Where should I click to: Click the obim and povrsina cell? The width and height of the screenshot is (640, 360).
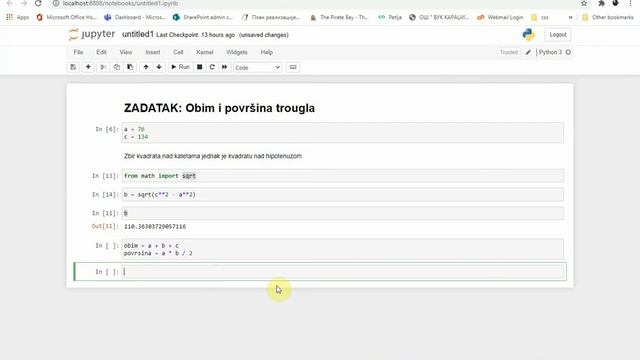point(342,249)
